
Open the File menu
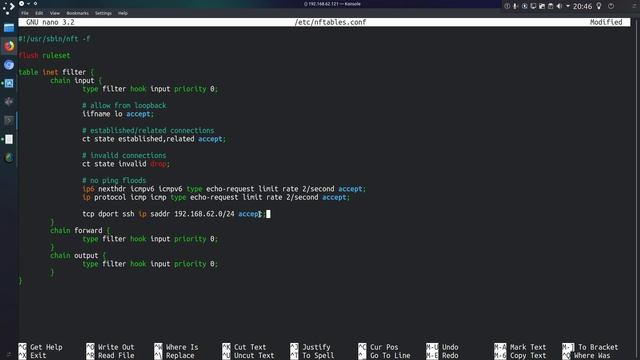coord(24,13)
